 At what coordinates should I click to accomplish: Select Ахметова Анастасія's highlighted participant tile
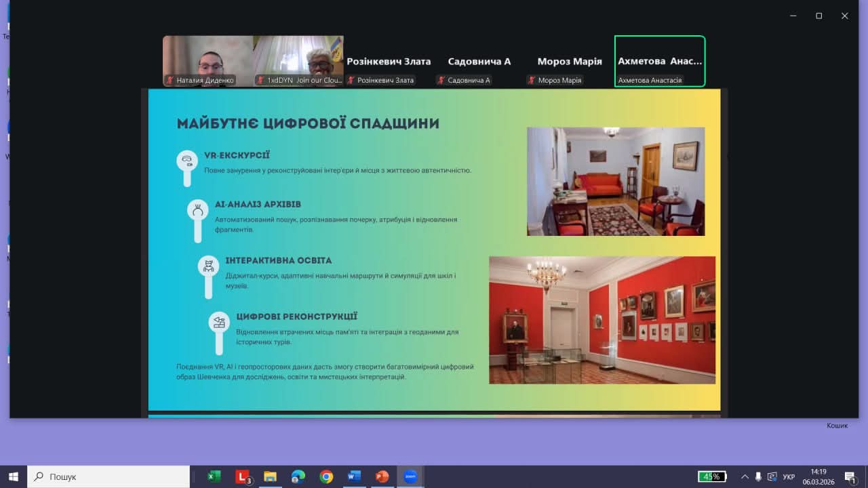[x=660, y=61]
